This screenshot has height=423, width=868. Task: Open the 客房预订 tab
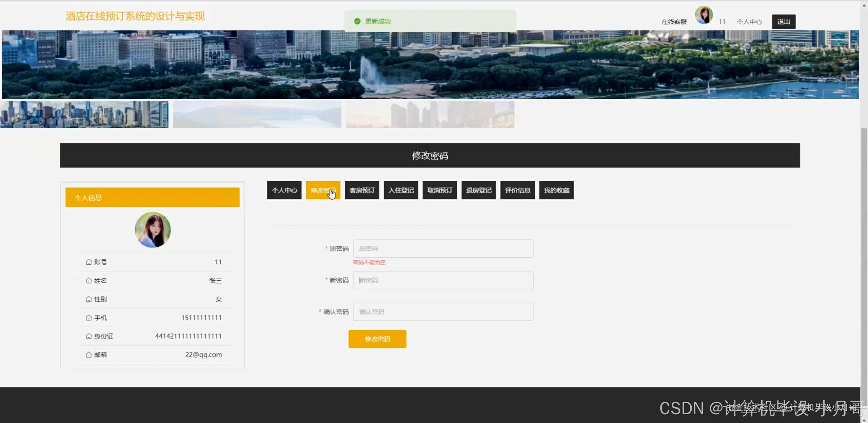click(362, 190)
